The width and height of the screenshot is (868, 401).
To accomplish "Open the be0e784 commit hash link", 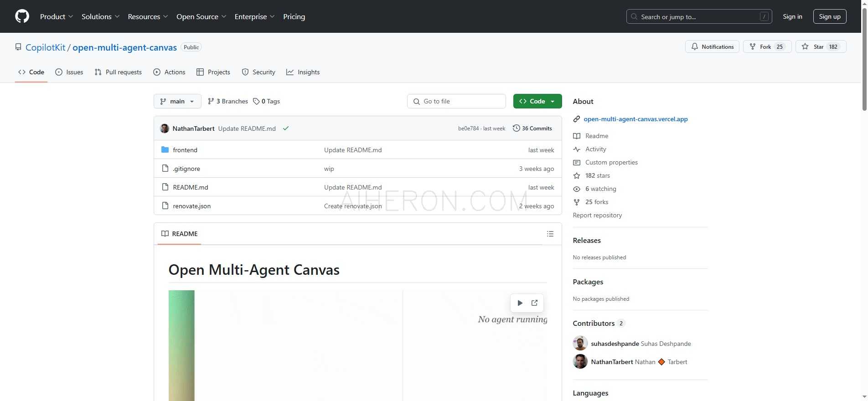I will (469, 129).
